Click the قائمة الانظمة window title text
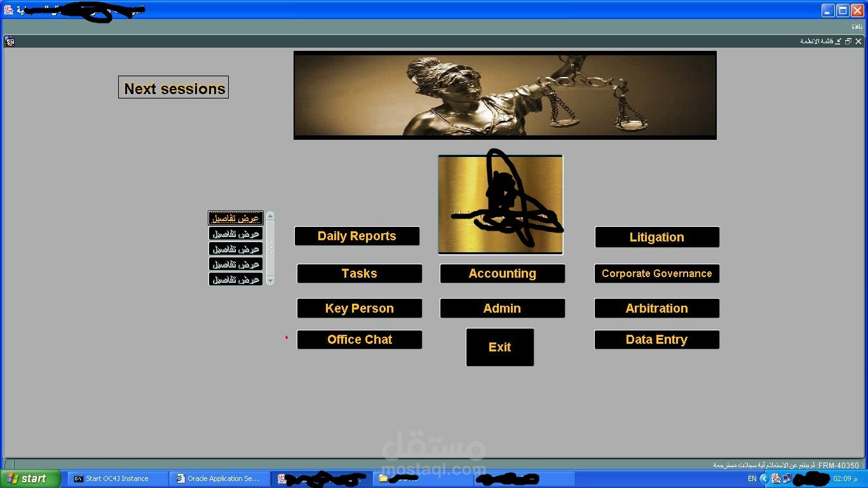This screenshot has width=868, height=488. [817, 41]
